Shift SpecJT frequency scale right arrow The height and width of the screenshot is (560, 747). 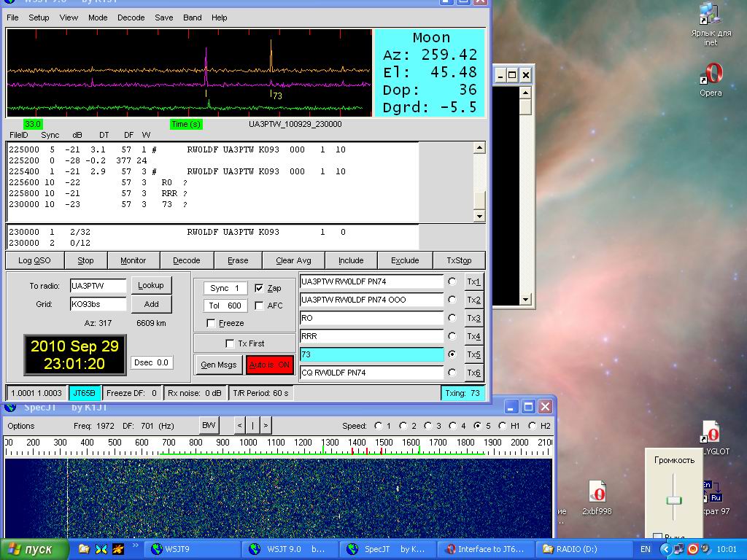(x=266, y=425)
